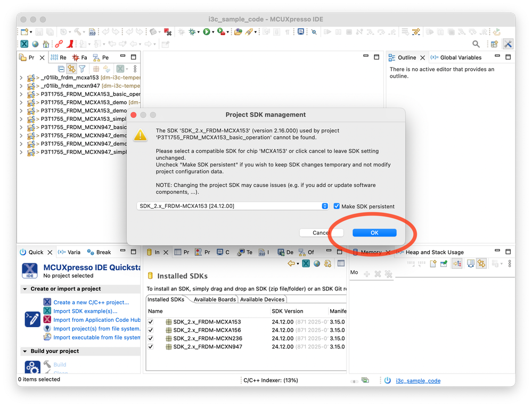The width and height of the screenshot is (532, 407).
Task: Switch to Global Variables tab
Action: pyautogui.click(x=456, y=57)
